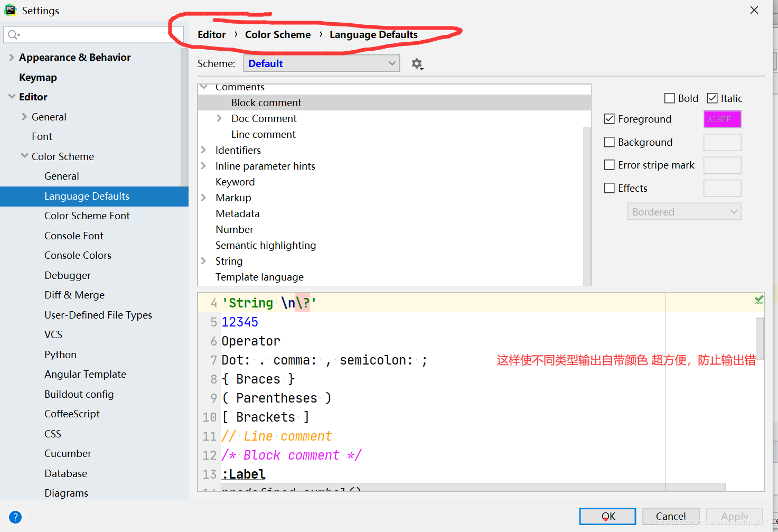Select Language Defaults in the sidebar
The height and width of the screenshot is (532, 778).
click(94, 196)
